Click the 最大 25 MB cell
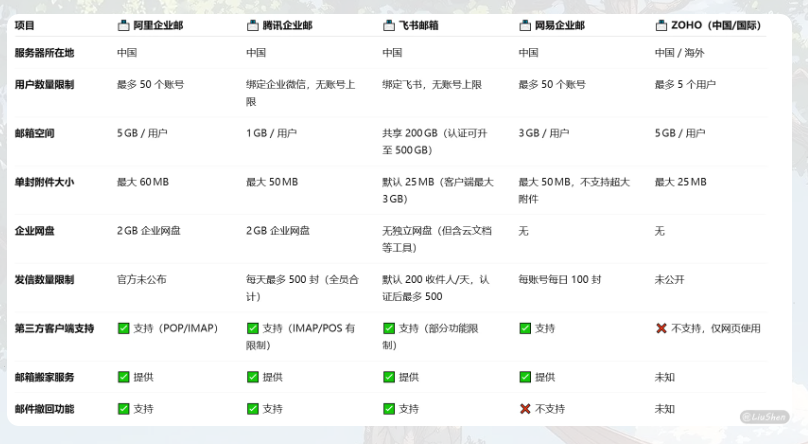 (x=680, y=182)
